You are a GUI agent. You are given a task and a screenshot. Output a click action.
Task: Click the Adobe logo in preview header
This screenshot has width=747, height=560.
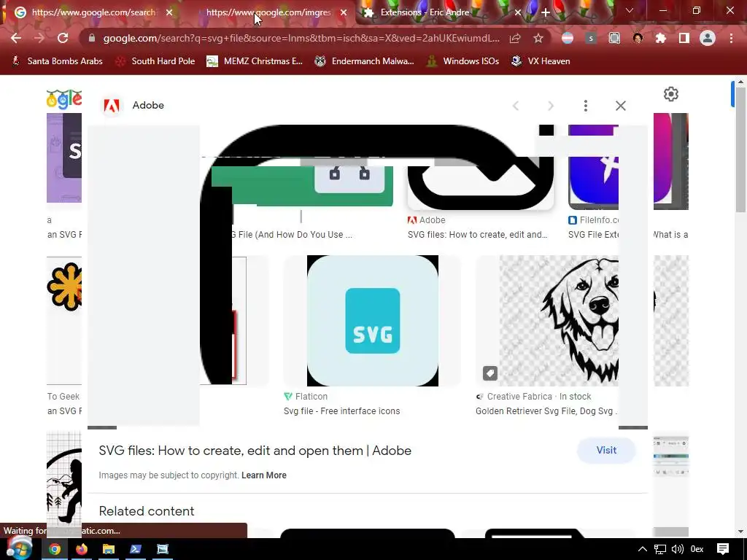point(112,106)
